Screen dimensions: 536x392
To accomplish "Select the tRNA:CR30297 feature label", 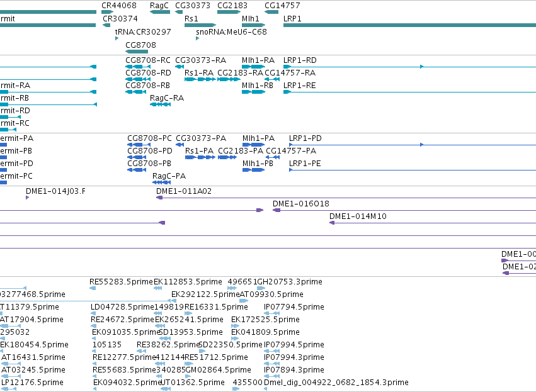I will click(143, 31).
